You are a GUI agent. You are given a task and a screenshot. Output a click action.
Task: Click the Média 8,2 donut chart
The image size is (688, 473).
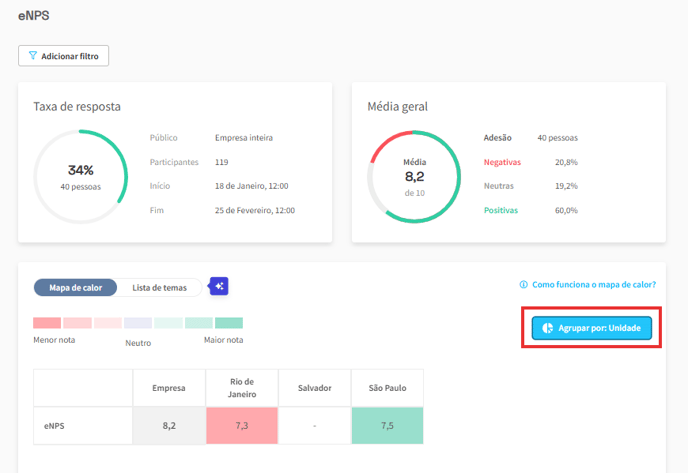tap(415, 177)
